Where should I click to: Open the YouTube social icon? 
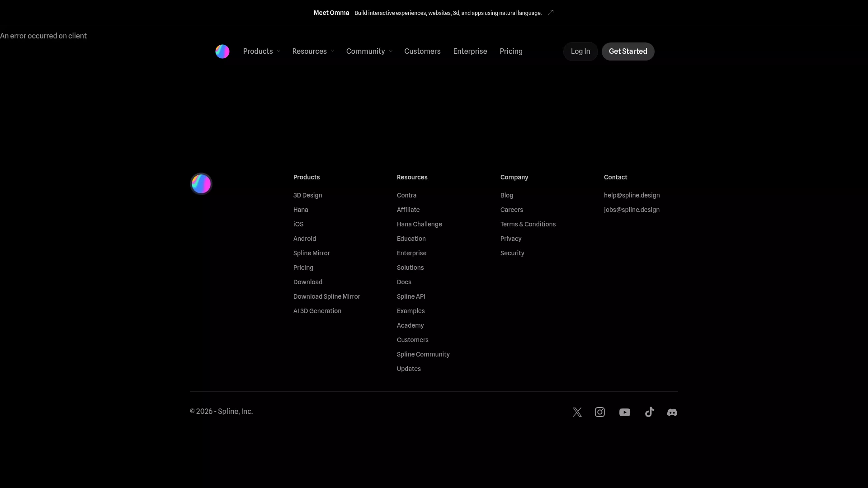point(625,412)
